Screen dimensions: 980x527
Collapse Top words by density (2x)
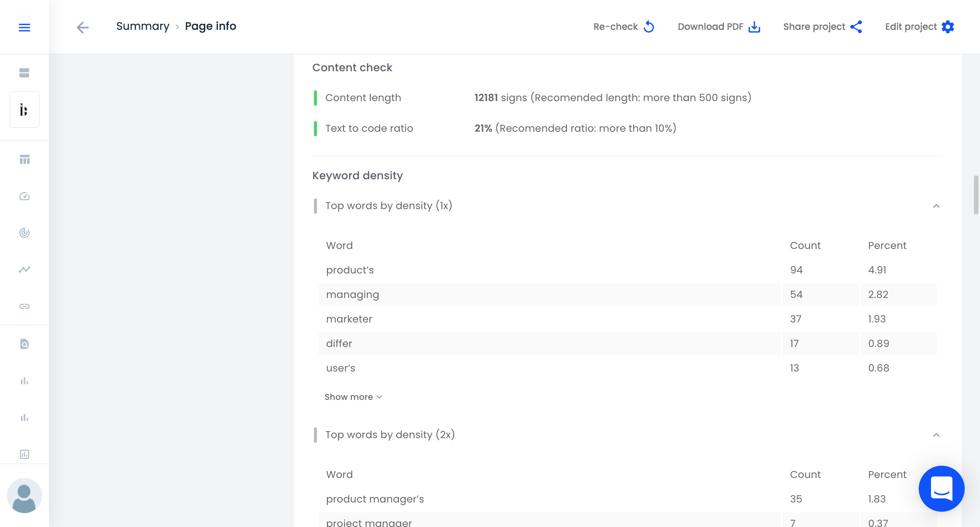[936, 435]
